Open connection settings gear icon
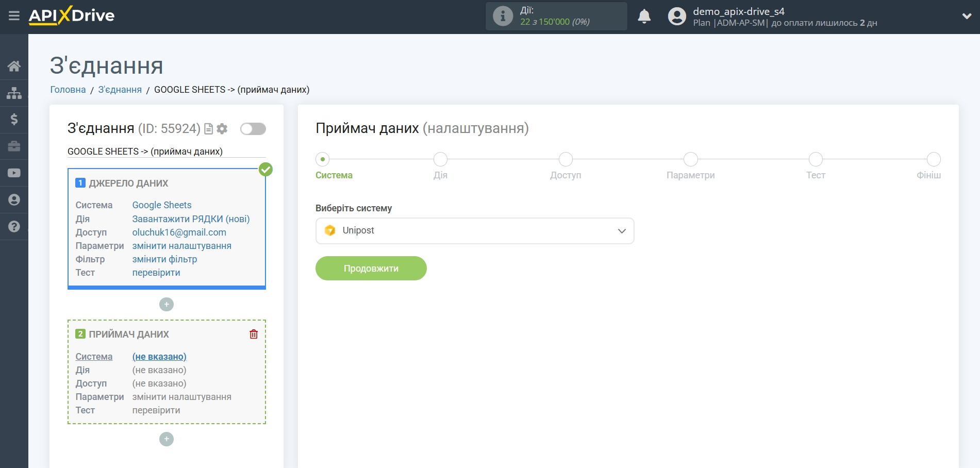Viewport: 980px width, 468px height. pyautogui.click(x=222, y=129)
